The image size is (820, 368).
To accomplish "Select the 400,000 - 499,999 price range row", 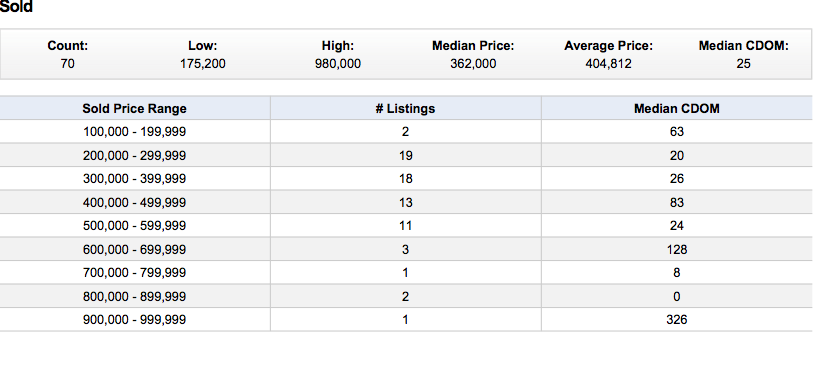I will pyautogui.click(x=406, y=202).
